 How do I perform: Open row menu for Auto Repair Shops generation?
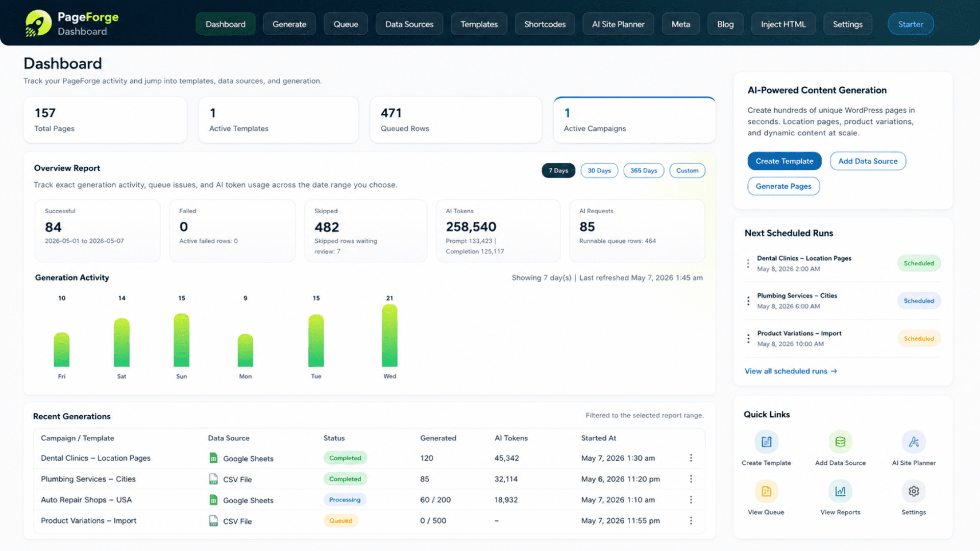click(x=691, y=500)
